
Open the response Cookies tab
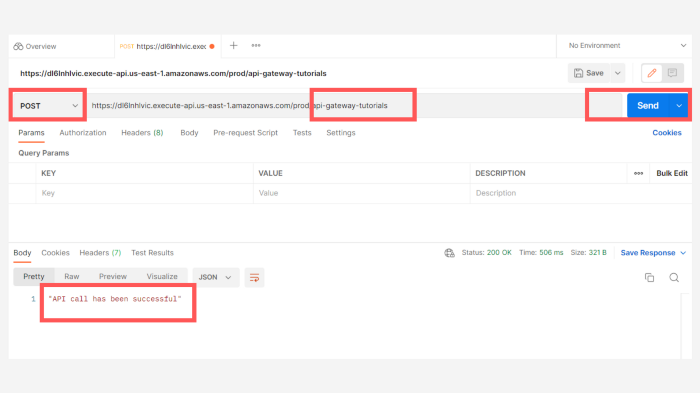(55, 253)
